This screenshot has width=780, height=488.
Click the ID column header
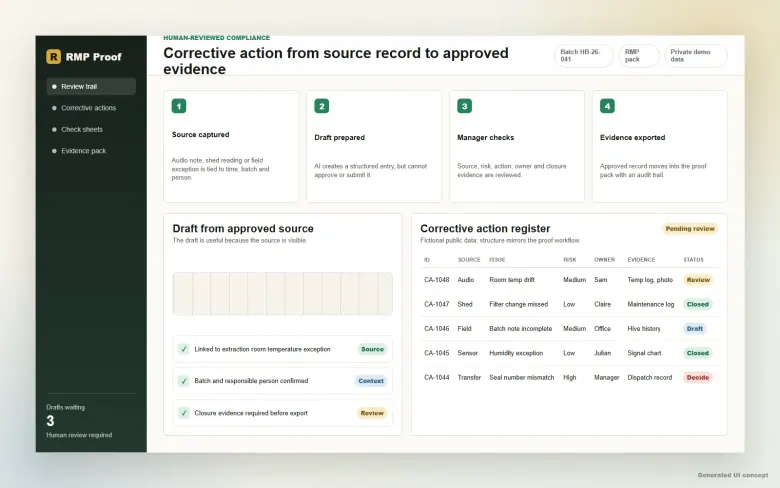pyautogui.click(x=427, y=260)
